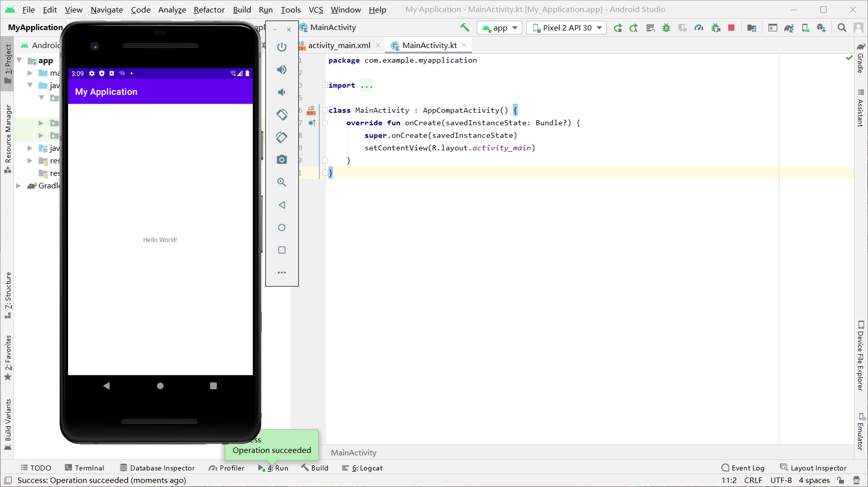Click the Profile app gauge icon
The width and height of the screenshot is (868, 487).
(699, 28)
